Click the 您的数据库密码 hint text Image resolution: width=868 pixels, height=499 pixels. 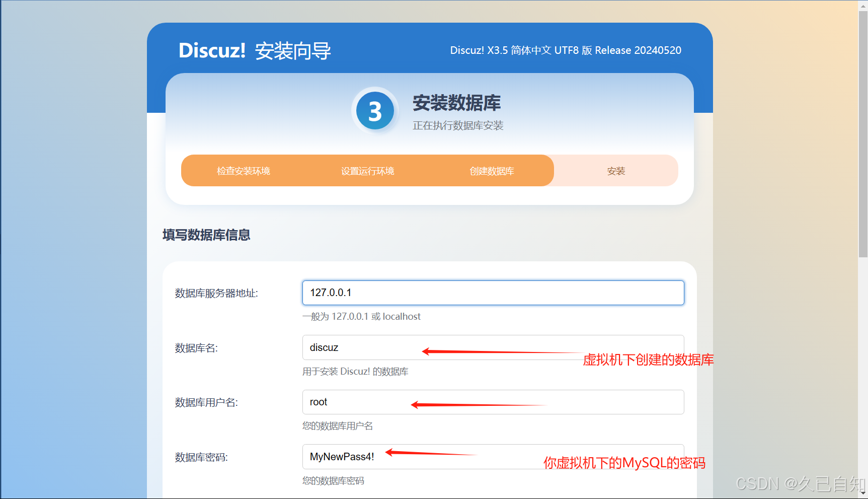332,480
